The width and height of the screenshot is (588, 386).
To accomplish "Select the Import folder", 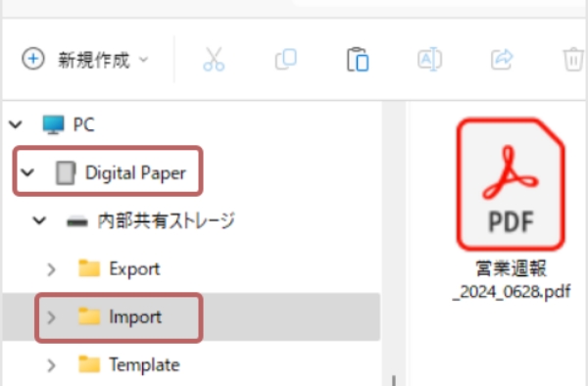I will (x=135, y=317).
